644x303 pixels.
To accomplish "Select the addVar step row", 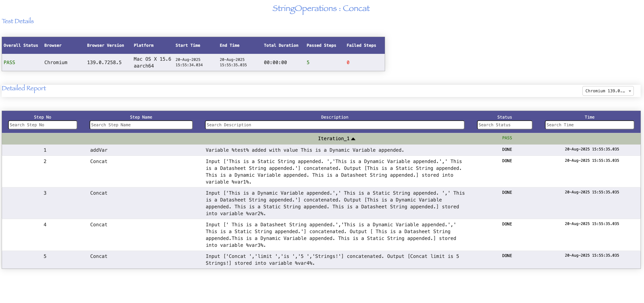I will 99,150.
